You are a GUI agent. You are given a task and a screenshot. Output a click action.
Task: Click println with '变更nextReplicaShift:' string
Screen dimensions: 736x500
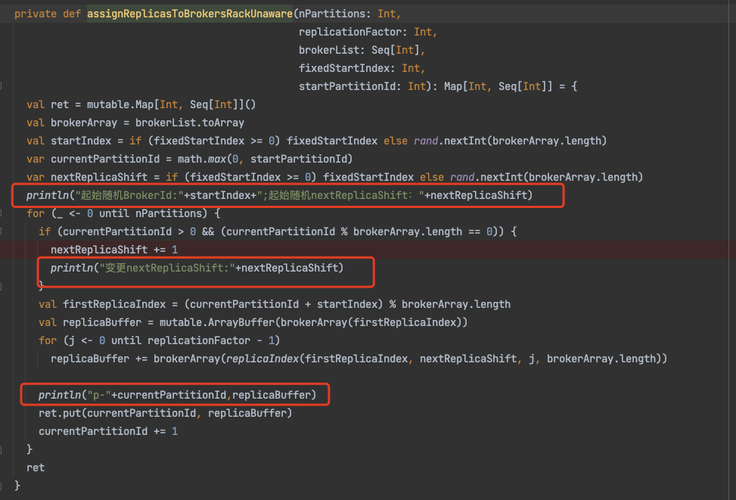[197, 268]
